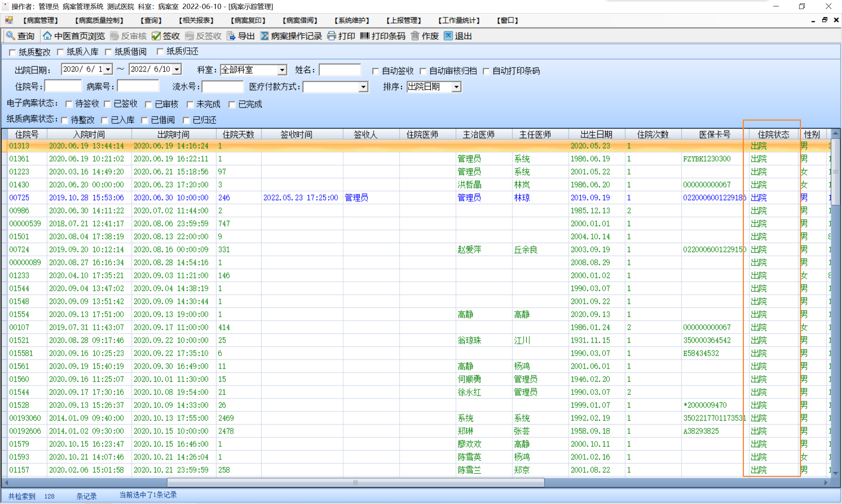
Task: Click the 查询 magnifier toolbar icon
Action: (11, 36)
